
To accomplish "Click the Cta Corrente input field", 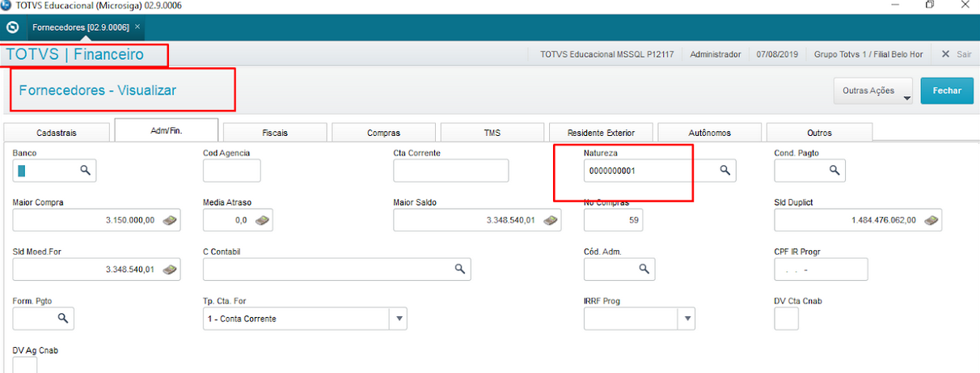I will (451, 171).
